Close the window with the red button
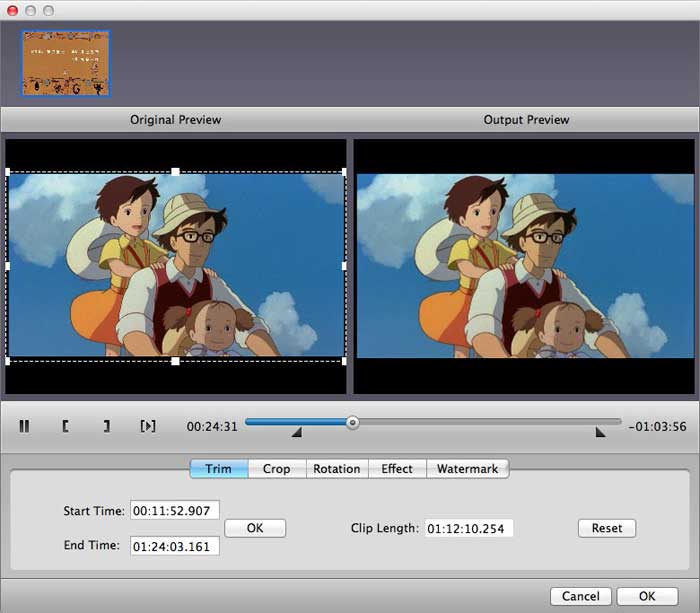 (x=12, y=10)
